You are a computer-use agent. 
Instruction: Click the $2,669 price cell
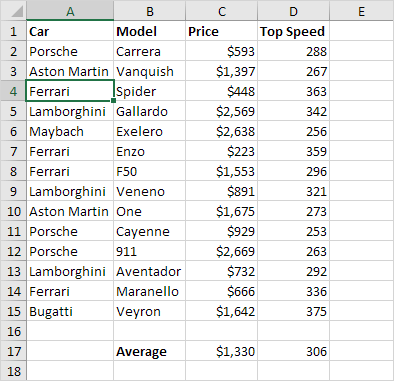pos(222,251)
